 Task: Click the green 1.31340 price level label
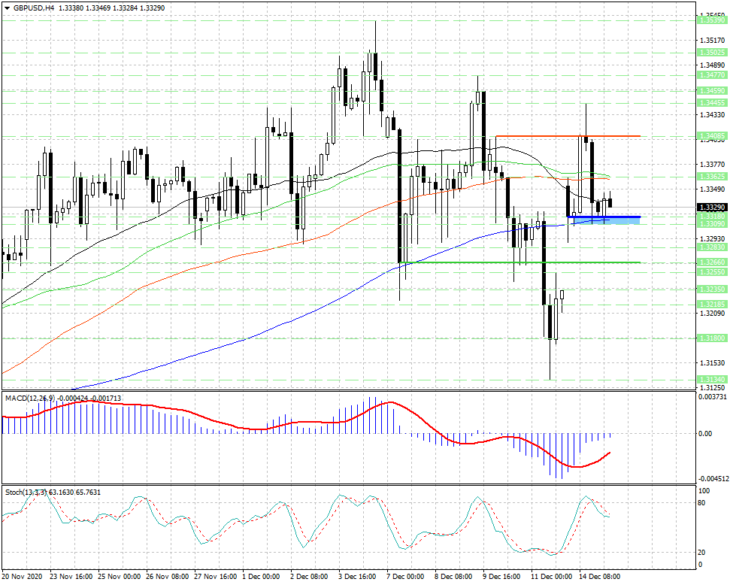(712, 380)
